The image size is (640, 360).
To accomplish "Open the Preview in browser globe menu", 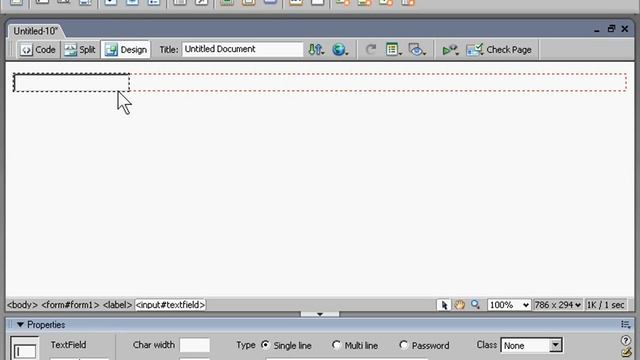I will click(x=340, y=50).
